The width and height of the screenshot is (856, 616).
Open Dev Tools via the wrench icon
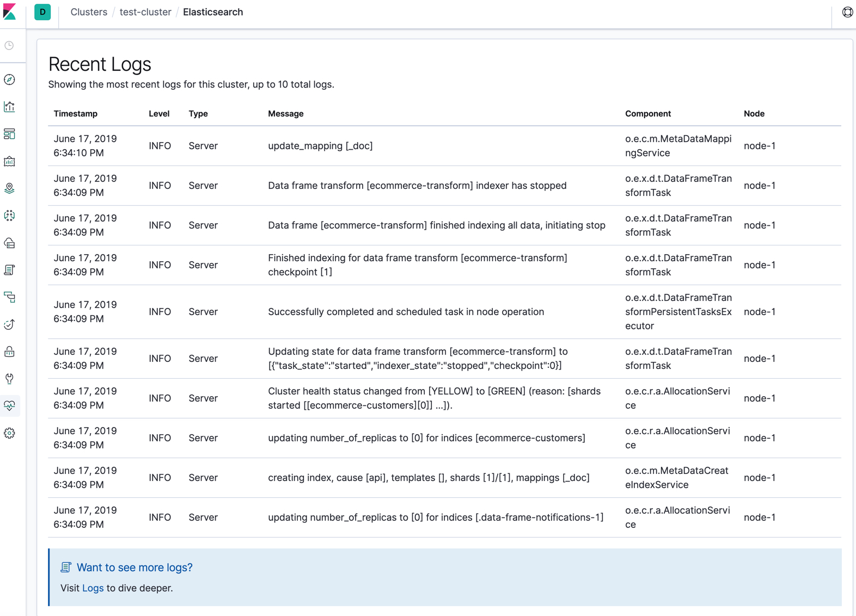[x=10, y=379]
